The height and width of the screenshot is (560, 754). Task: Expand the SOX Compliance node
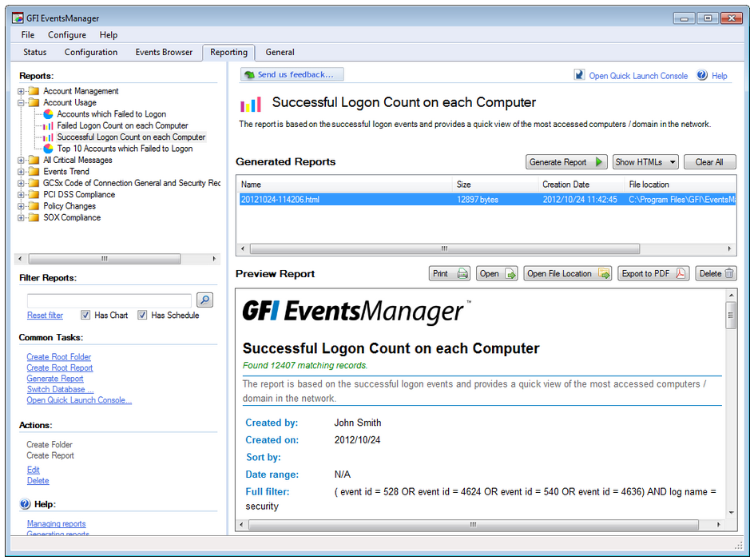coord(21,218)
